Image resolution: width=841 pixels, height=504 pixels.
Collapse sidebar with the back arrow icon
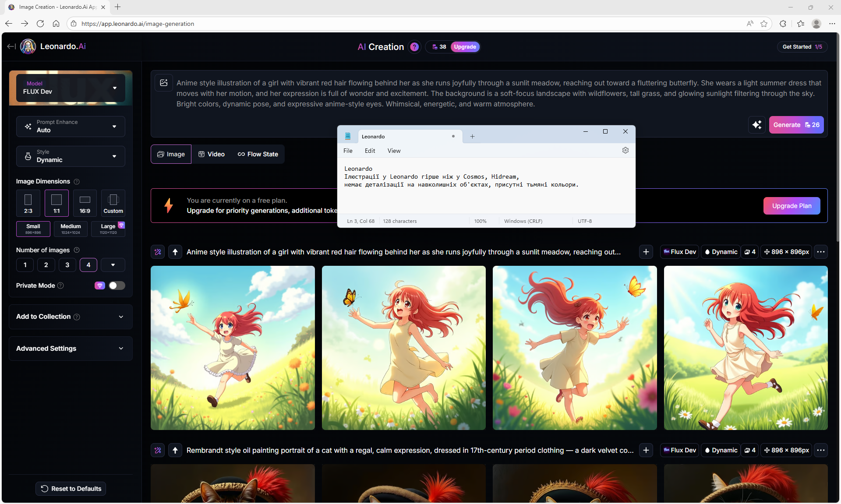pos(11,46)
